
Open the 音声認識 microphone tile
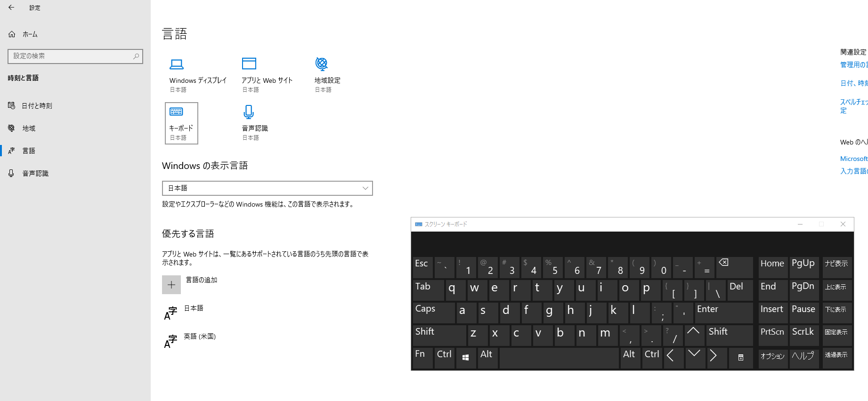255,123
